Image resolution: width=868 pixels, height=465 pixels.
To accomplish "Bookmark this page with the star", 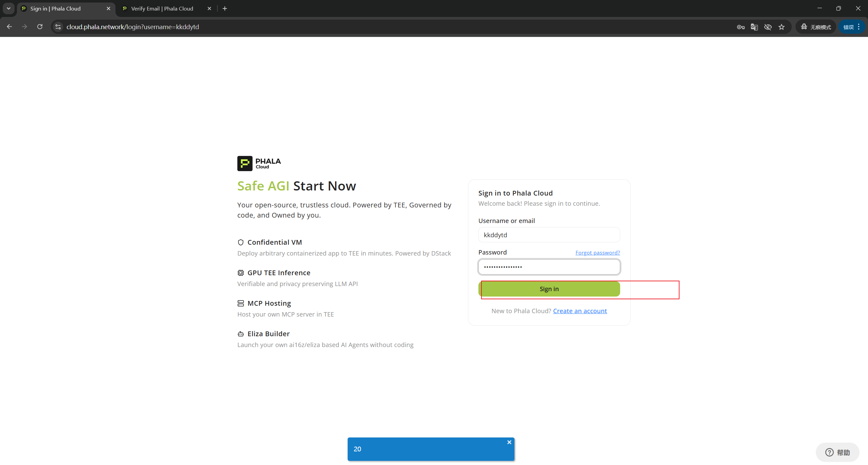I will click(782, 27).
